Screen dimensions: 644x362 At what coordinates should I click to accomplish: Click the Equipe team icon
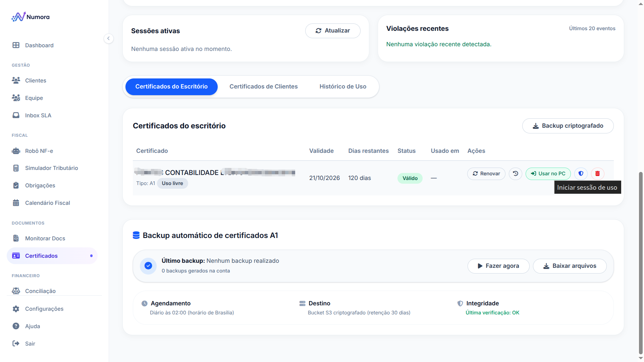tap(16, 98)
